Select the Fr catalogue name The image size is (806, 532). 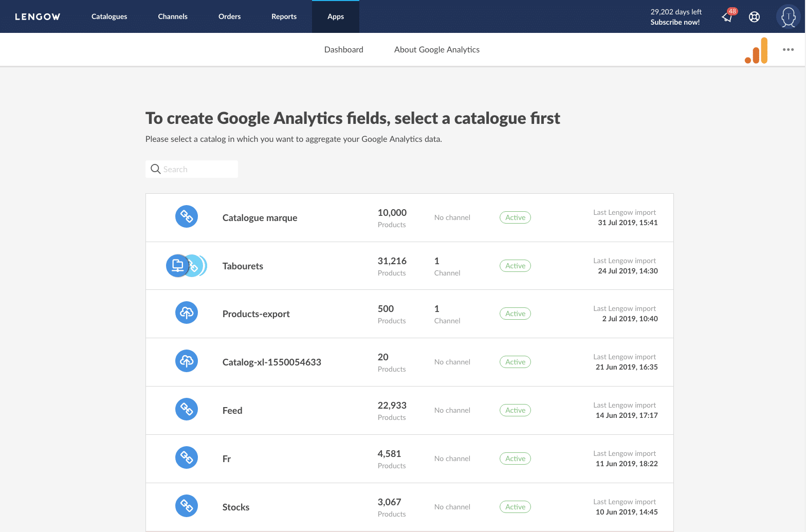(227, 459)
